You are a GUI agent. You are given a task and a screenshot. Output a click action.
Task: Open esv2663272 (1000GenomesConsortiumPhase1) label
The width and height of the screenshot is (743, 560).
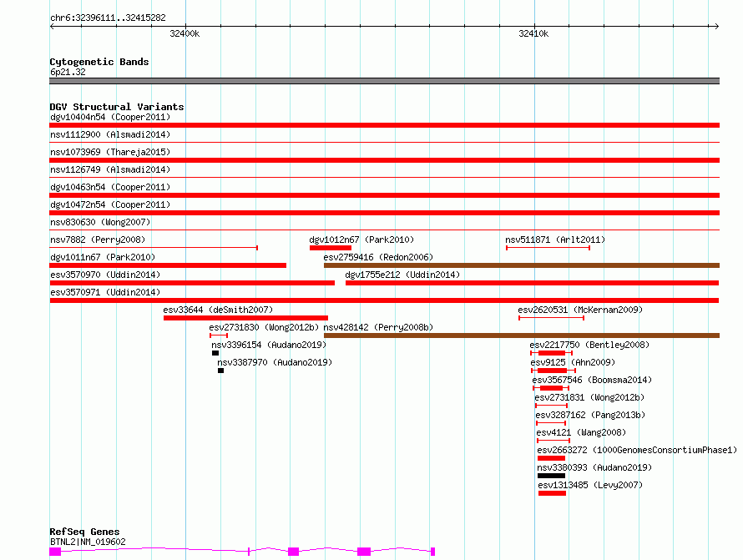click(637, 450)
